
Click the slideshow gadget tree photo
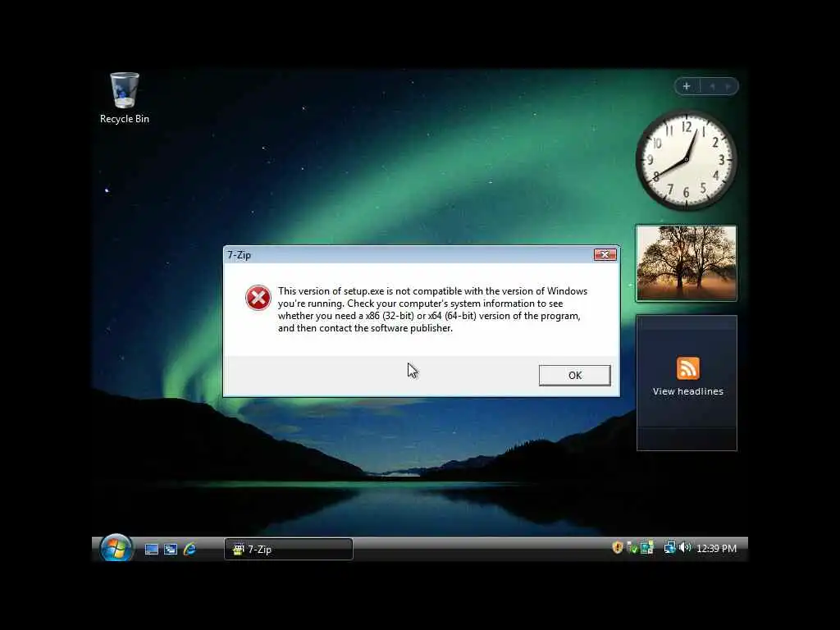click(687, 263)
